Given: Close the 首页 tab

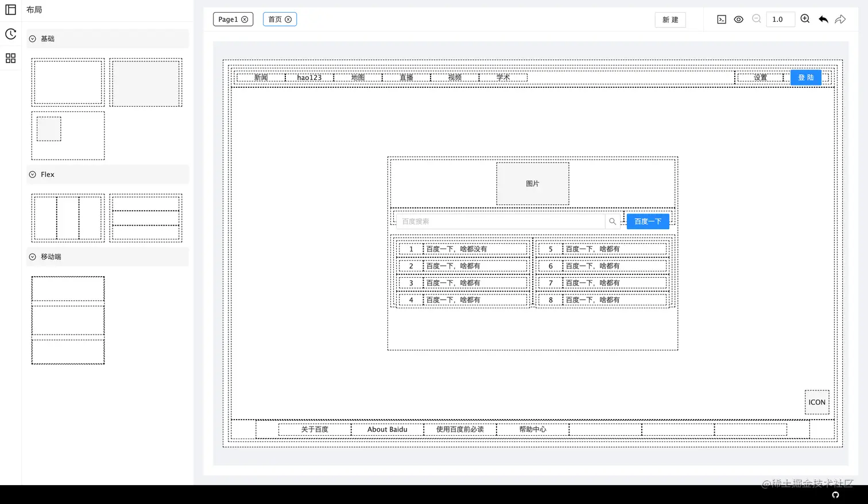Looking at the screenshot, I should tap(288, 20).
